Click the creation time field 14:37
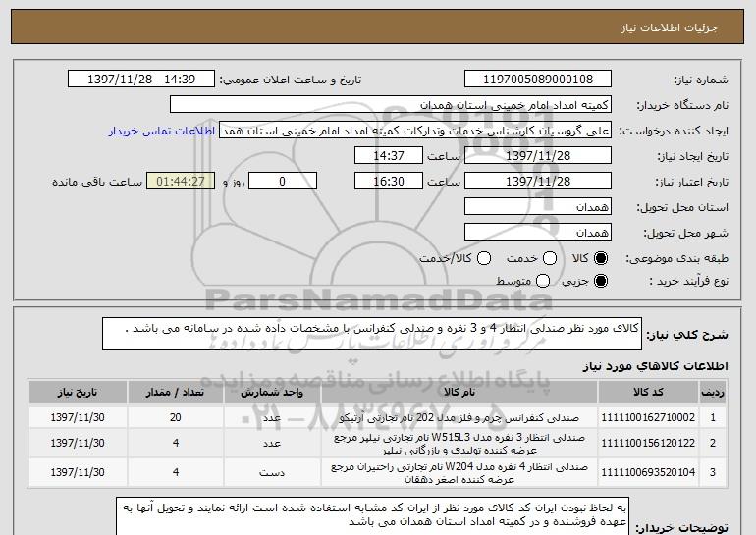 pos(389,156)
